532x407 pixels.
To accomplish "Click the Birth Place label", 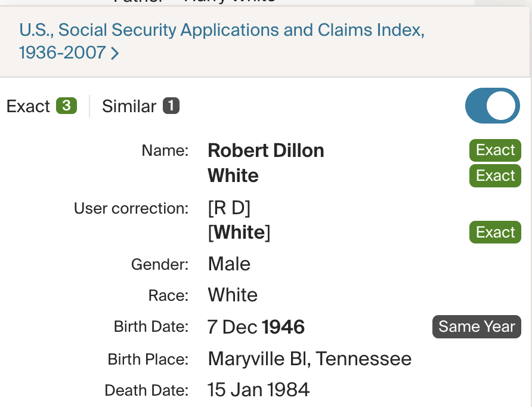I will (x=147, y=359).
